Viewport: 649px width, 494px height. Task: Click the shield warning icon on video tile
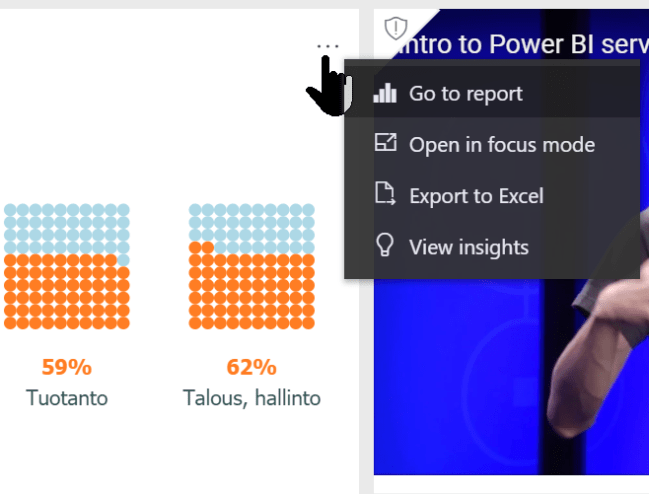coord(396,26)
